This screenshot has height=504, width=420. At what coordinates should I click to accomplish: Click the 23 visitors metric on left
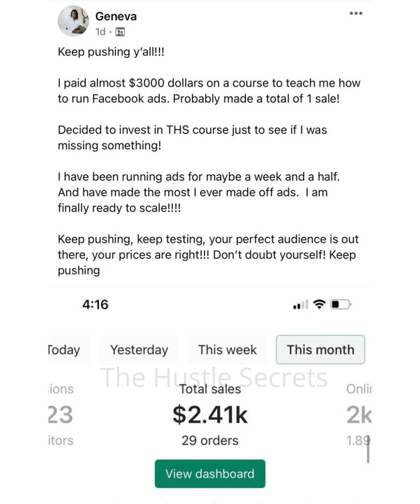click(x=60, y=415)
